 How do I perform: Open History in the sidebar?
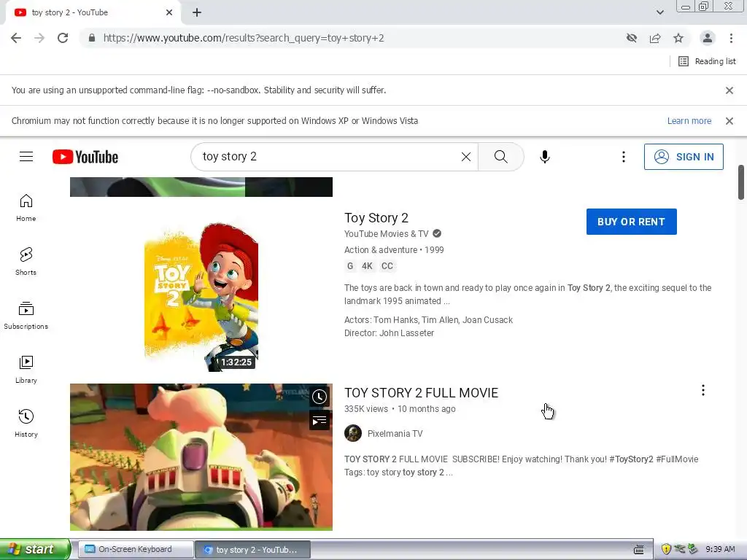pyautogui.click(x=26, y=424)
